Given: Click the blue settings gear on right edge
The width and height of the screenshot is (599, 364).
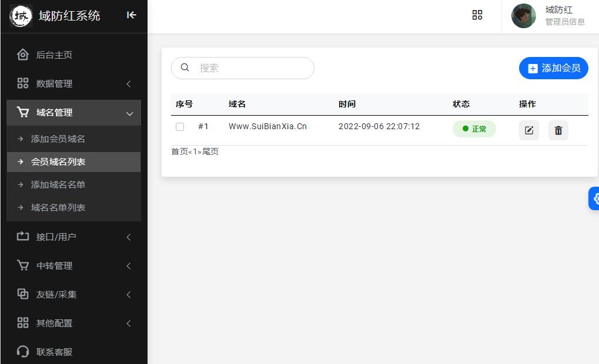Looking at the screenshot, I should click(x=595, y=198).
